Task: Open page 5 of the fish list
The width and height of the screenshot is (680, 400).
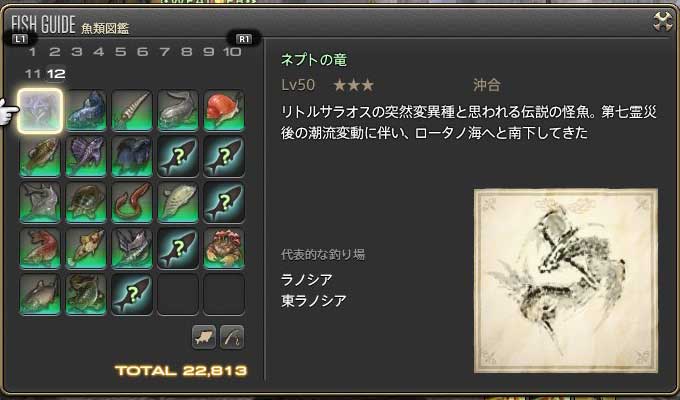Action: click(x=120, y=52)
